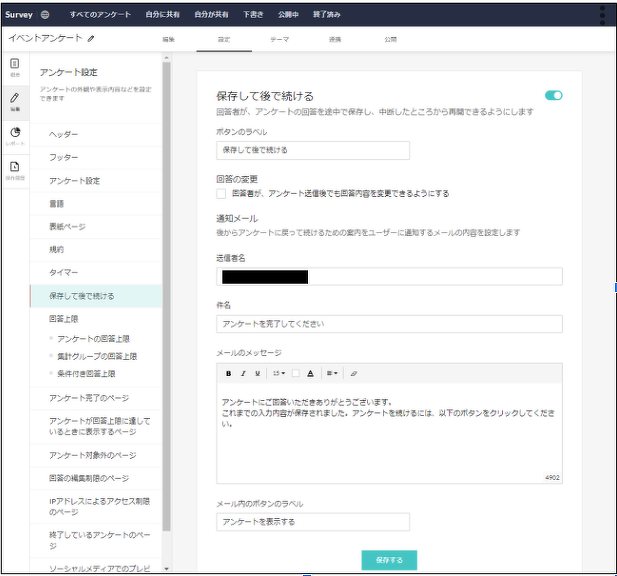
Task: Click the 件名 subject input field
Action: [x=389, y=324]
